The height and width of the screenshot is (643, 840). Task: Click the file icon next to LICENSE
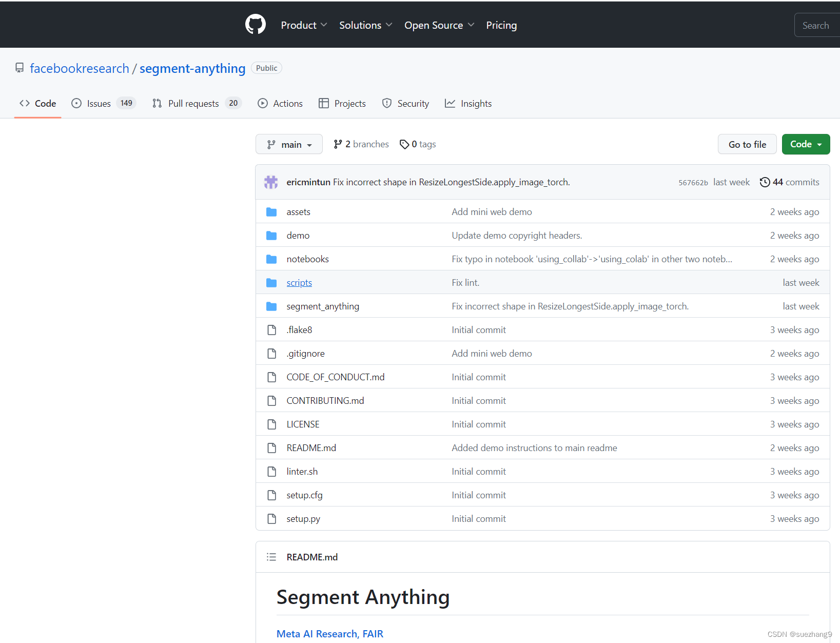point(272,424)
